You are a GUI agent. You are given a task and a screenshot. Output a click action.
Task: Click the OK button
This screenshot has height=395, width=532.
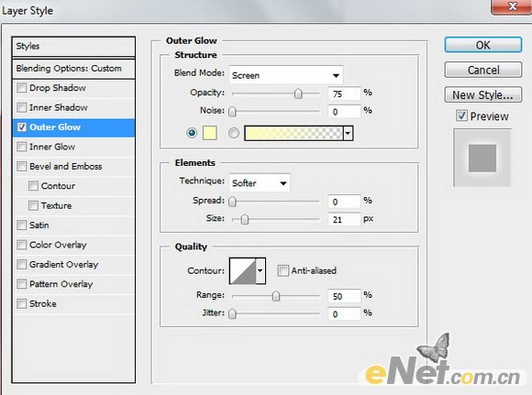tap(482, 45)
